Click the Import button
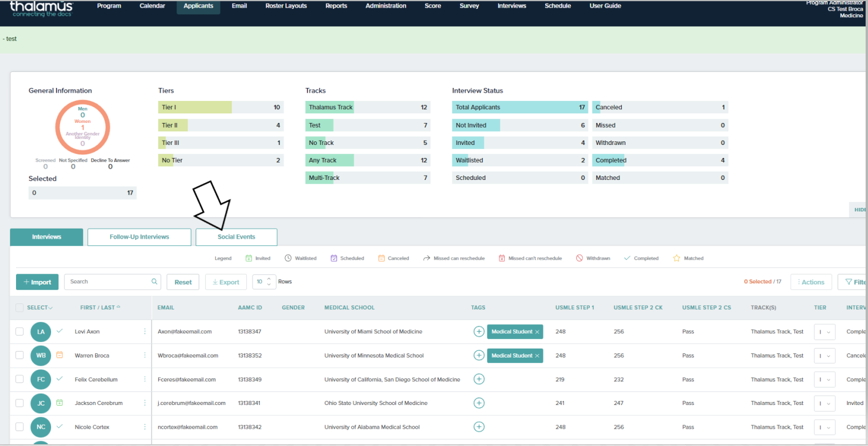This screenshot has height=446, width=868. [37, 282]
